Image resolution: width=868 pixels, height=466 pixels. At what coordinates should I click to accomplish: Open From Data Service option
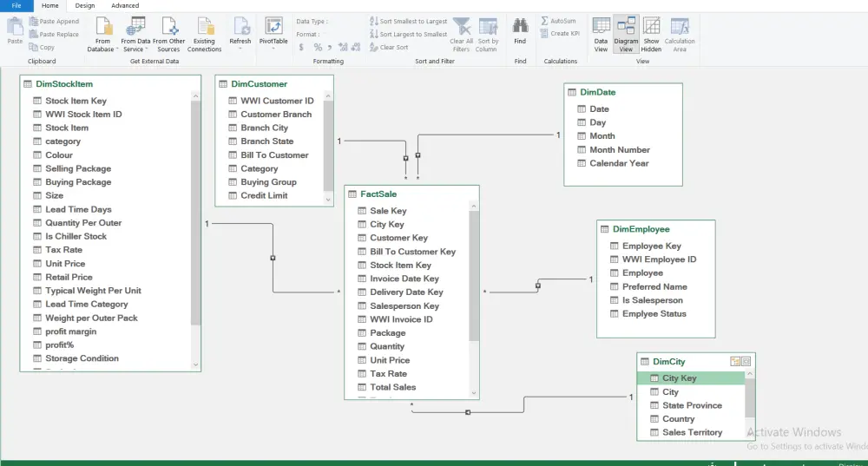(x=135, y=35)
